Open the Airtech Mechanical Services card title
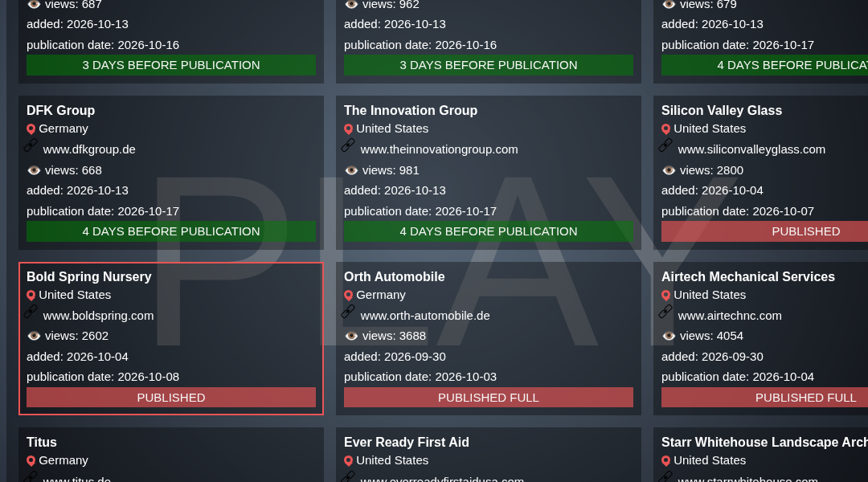This screenshot has width=868, height=482. [748, 276]
